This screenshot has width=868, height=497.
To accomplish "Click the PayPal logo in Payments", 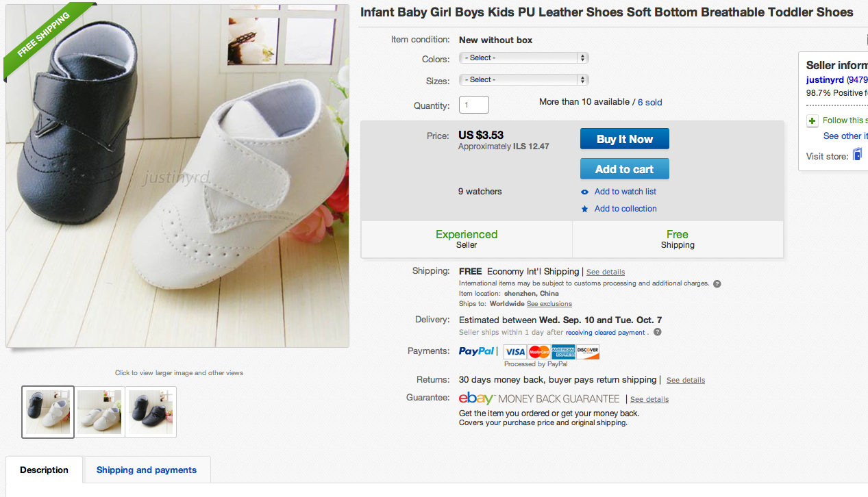I will tap(476, 351).
